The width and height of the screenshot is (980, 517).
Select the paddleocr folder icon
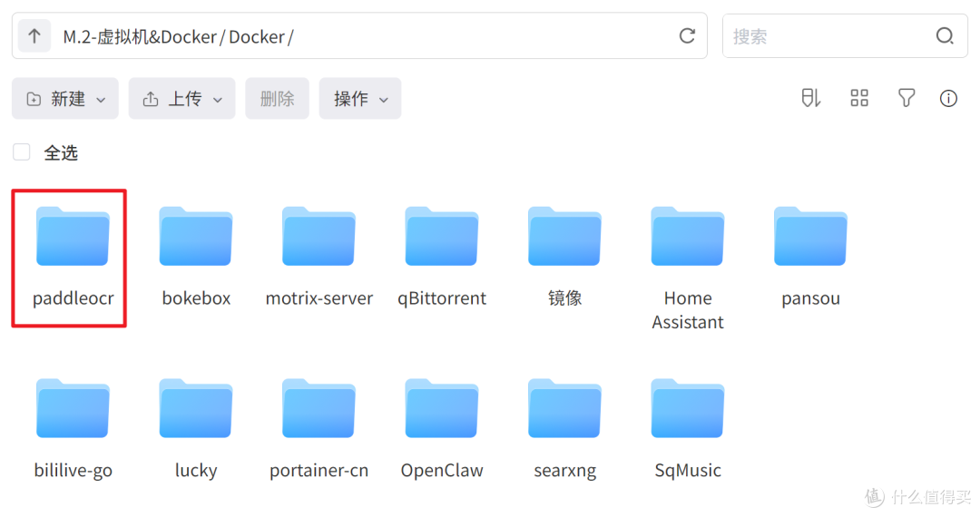(x=73, y=236)
